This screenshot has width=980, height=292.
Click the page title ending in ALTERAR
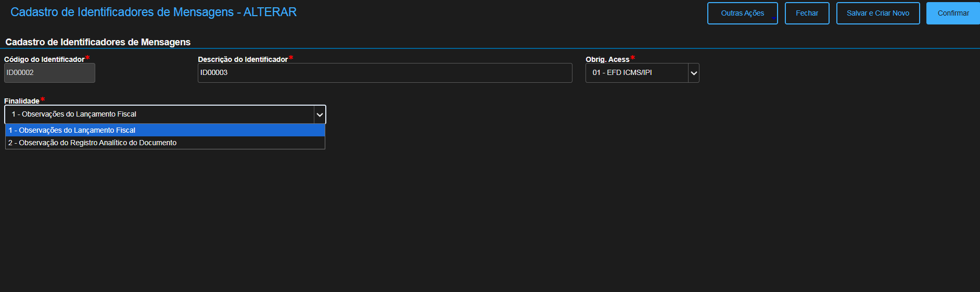coord(154,12)
